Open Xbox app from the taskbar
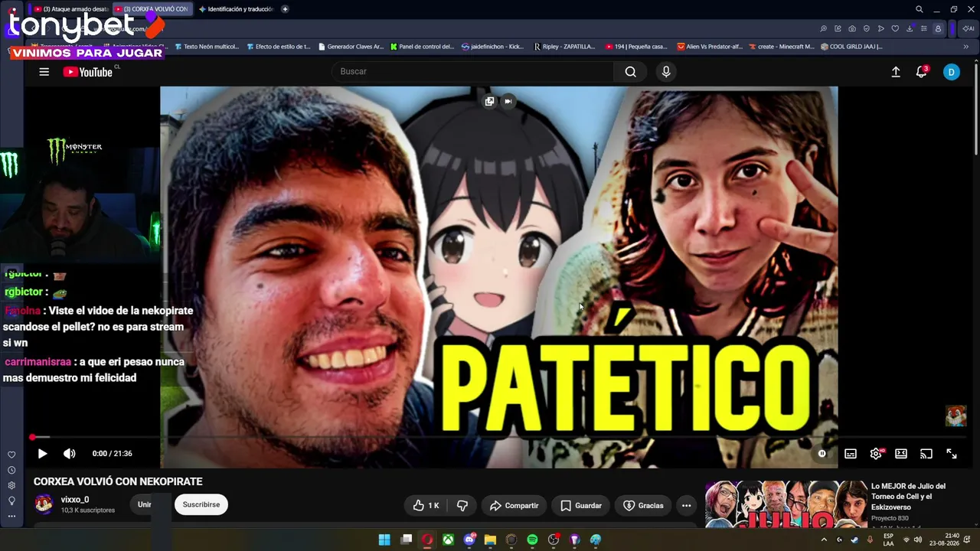This screenshot has width=980, height=551. click(x=448, y=540)
